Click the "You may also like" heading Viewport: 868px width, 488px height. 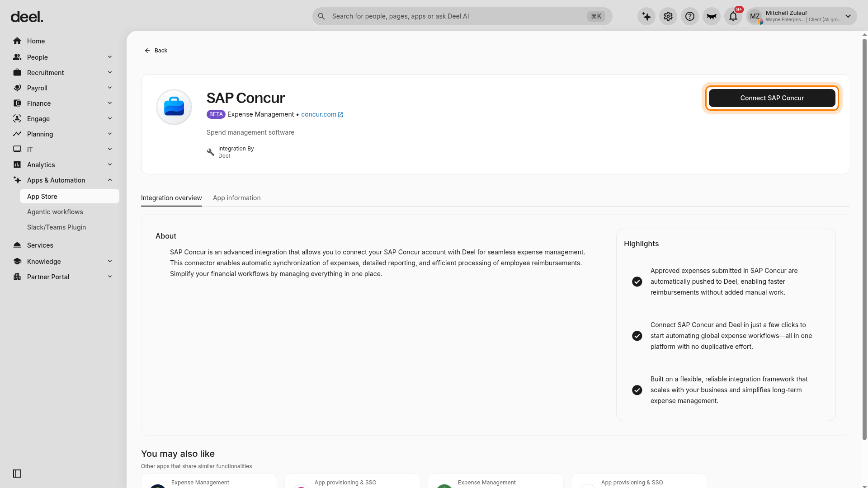pyautogui.click(x=178, y=454)
